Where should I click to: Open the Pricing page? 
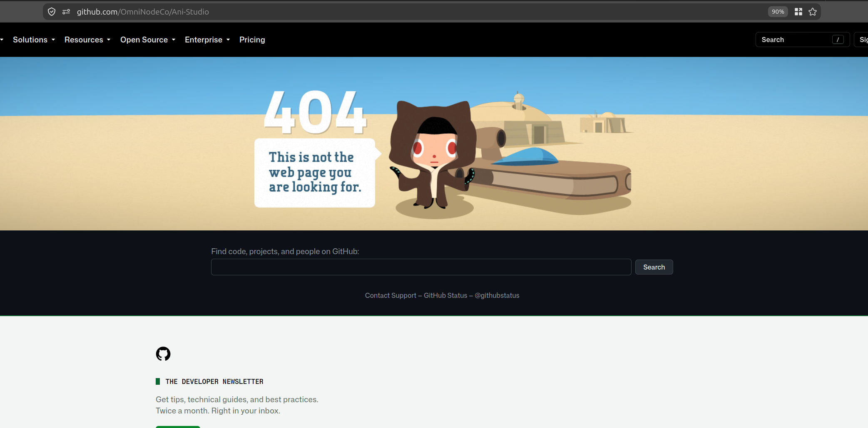[252, 40]
